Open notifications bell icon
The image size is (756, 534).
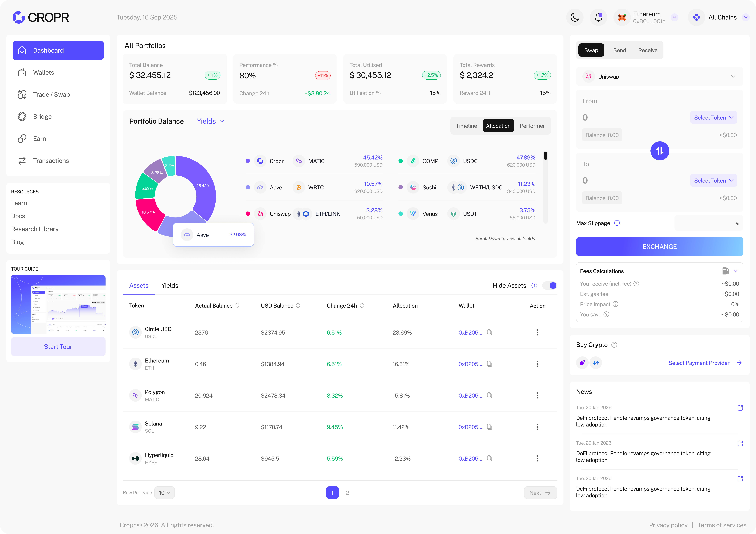click(598, 17)
